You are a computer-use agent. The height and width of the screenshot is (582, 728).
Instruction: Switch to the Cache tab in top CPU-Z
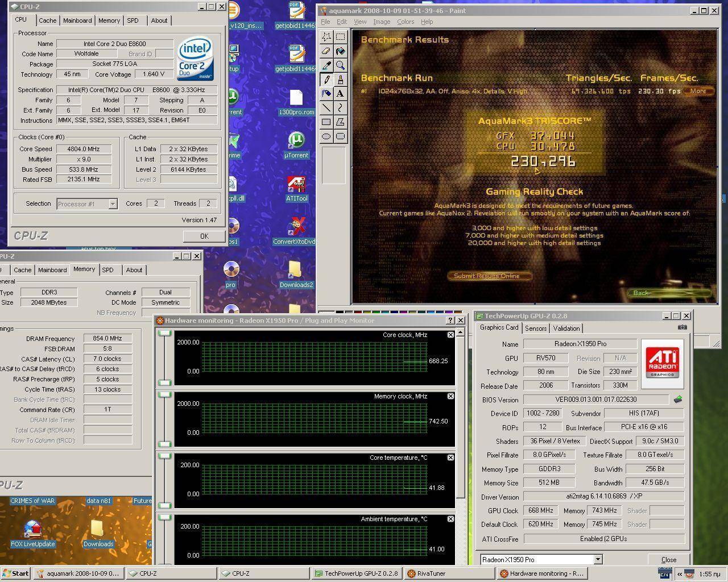point(47,20)
